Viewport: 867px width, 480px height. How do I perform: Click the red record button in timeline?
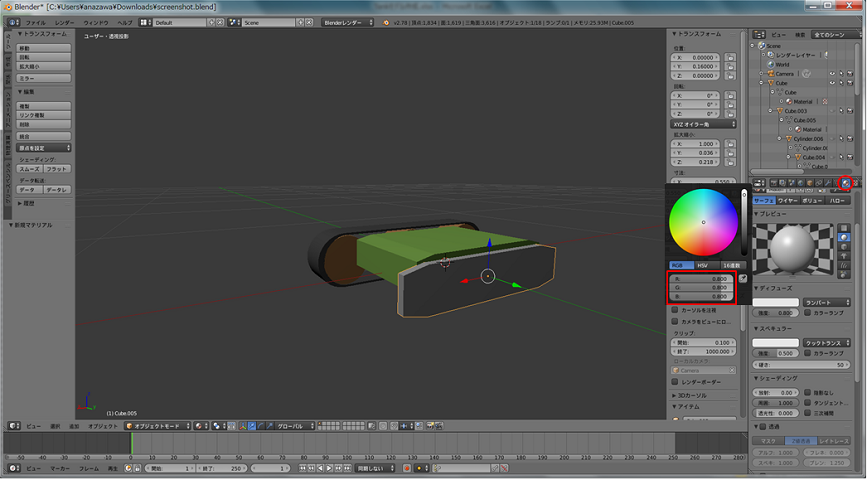407,468
